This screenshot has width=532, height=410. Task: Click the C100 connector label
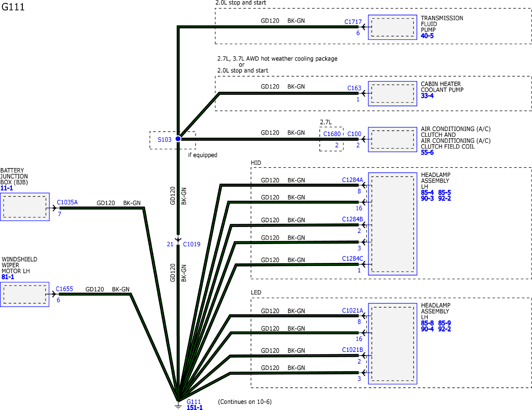[x=354, y=134]
